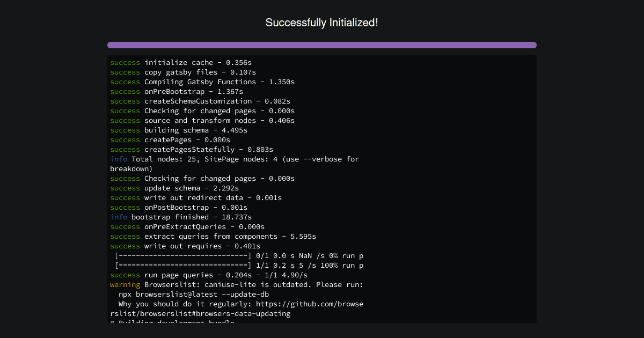This screenshot has height=338, width=644.
Task: Click the info label on bootstrap finished line
Action: click(118, 217)
